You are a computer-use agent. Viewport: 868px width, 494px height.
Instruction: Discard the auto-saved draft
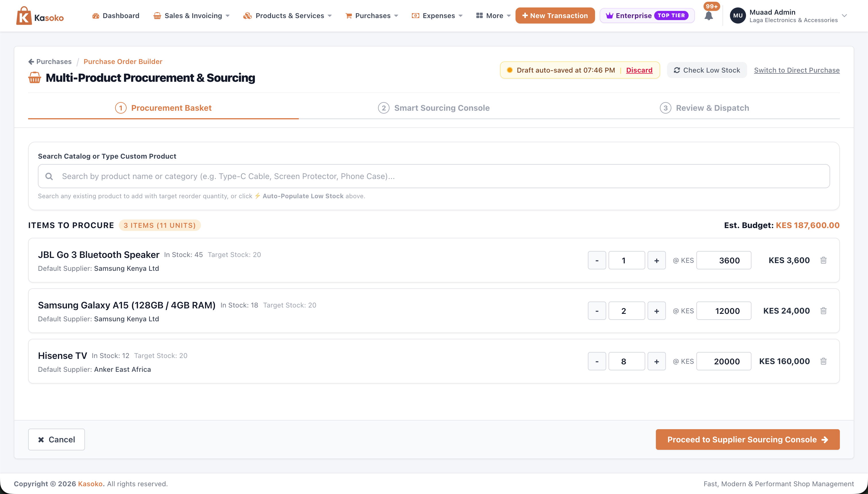[x=639, y=70]
